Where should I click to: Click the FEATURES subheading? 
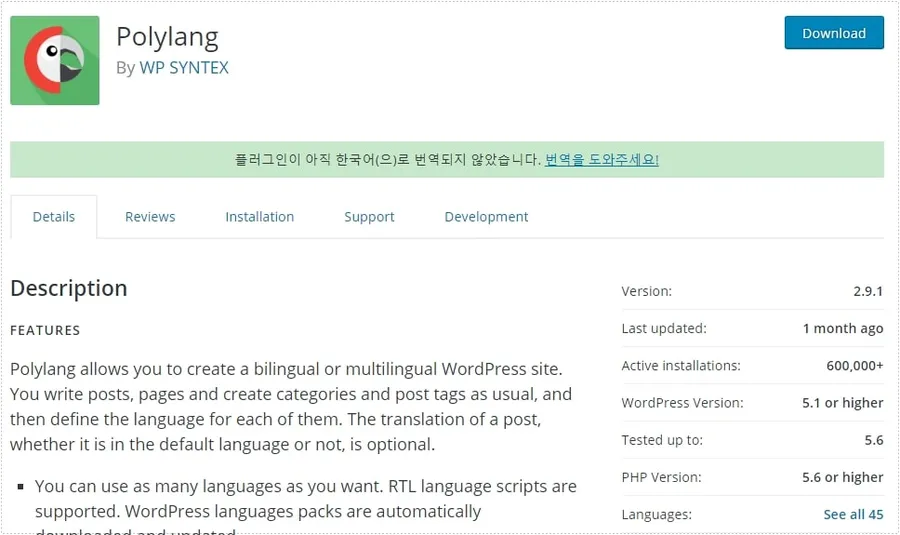(45, 330)
